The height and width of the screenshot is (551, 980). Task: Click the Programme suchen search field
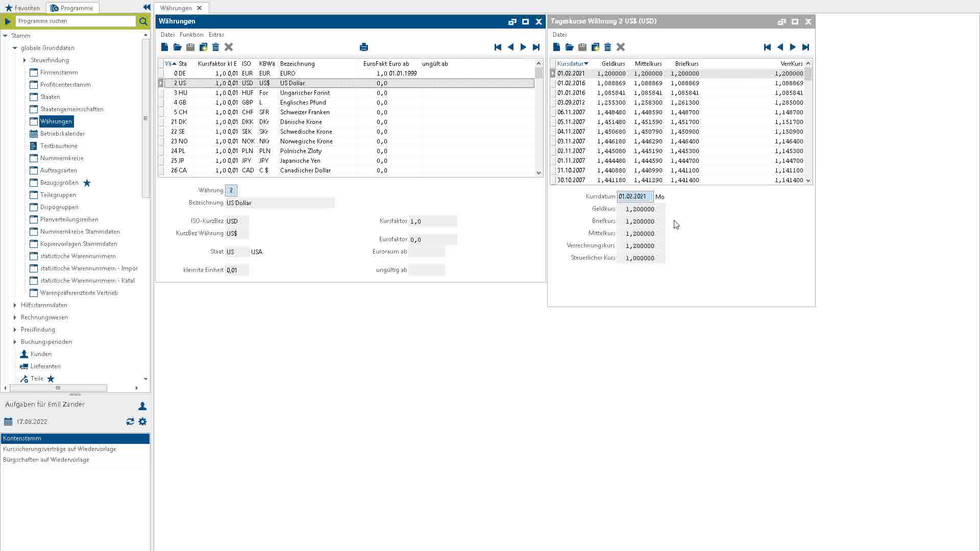(76, 21)
